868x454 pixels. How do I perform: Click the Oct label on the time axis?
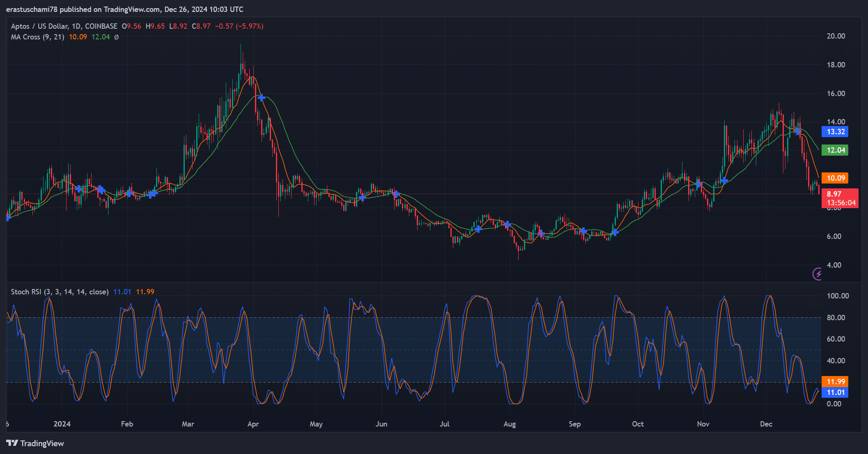tap(638, 424)
